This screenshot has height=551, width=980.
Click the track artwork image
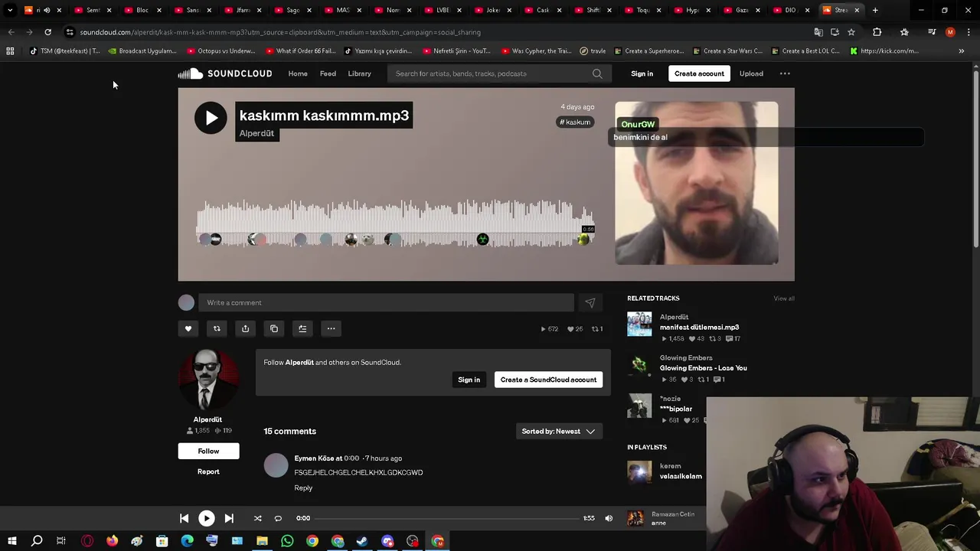696,183
